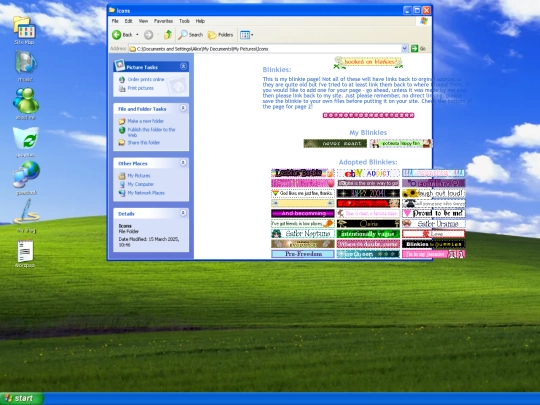Click the 'Osiris' black blinkie
The height and width of the screenshot is (405, 540).
[368, 224]
